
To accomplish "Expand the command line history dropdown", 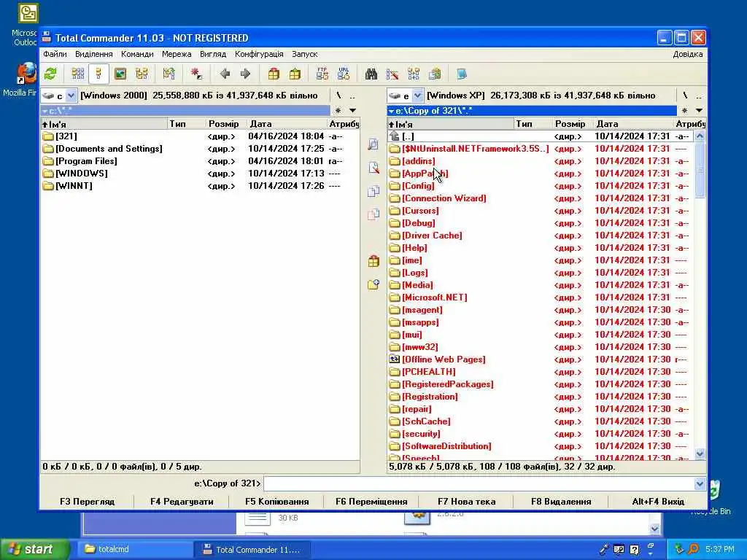I will click(x=700, y=484).
